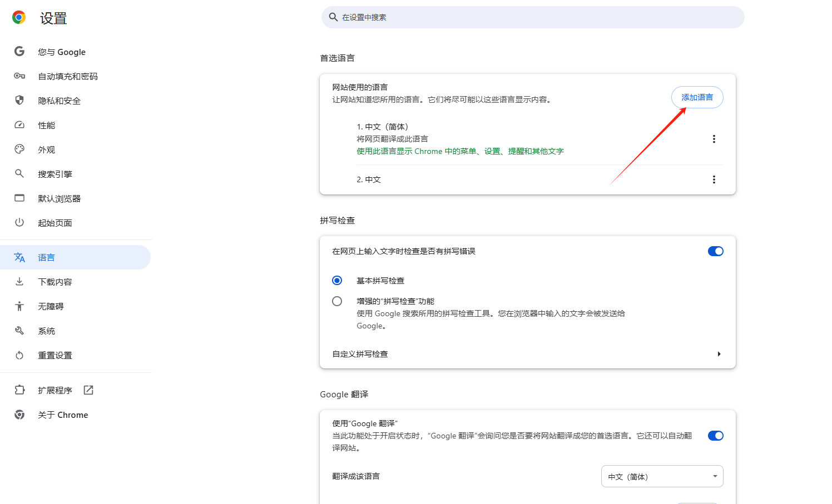The height and width of the screenshot is (504, 832).
Task: Click the download icon for 下载内容
Action: pos(19,282)
